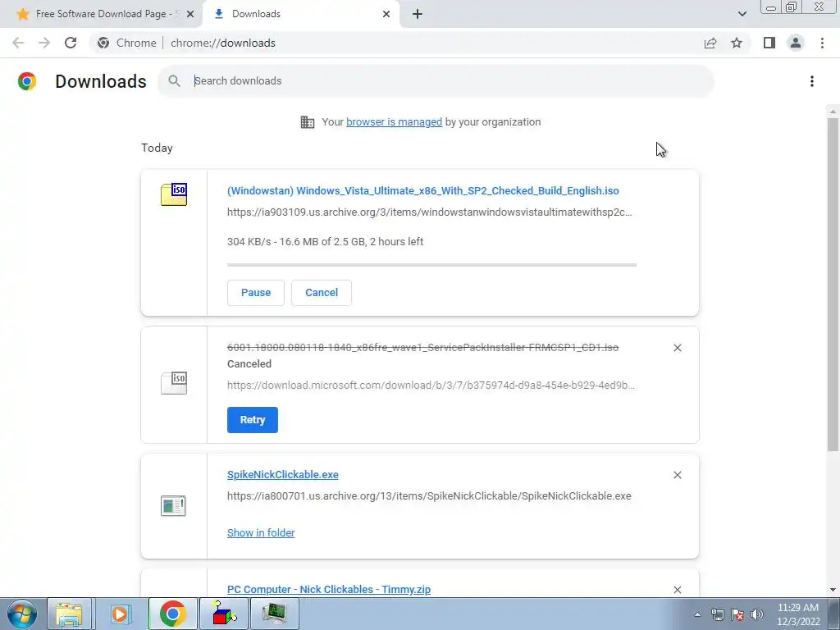Image resolution: width=840 pixels, height=630 pixels.
Task: Click the network tray icon
Action: click(717, 614)
